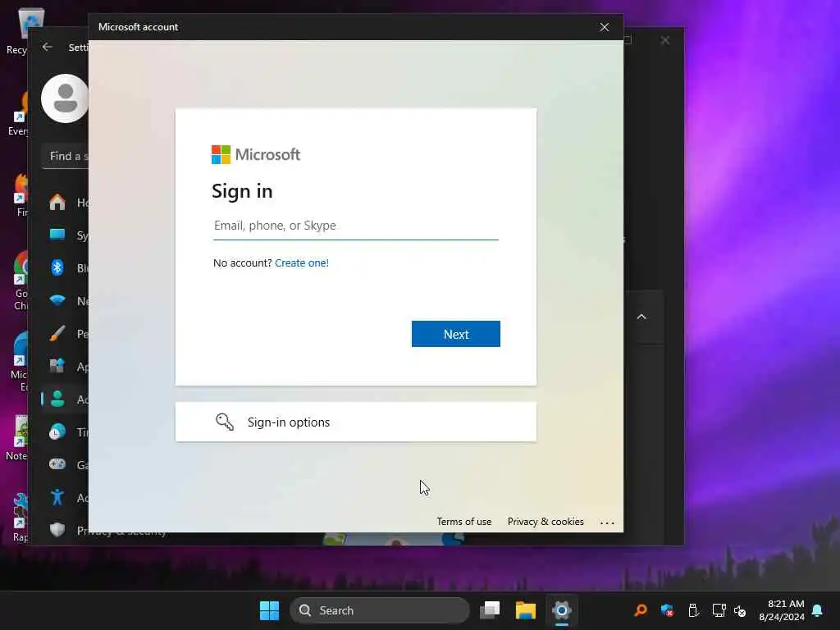Viewport: 840px width, 630px height.
Task: Open Network section via Wi-Fi icon
Action: pyautogui.click(x=57, y=300)
